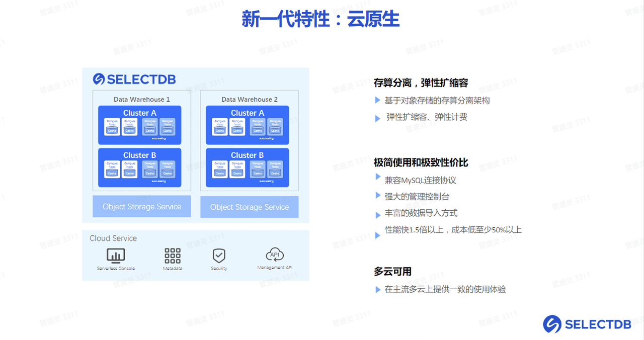Click bullet 在主流多云上提供一致的使用体验
Image resolution: width=644 pixels, height=340 pixels.
pos(445,290)
